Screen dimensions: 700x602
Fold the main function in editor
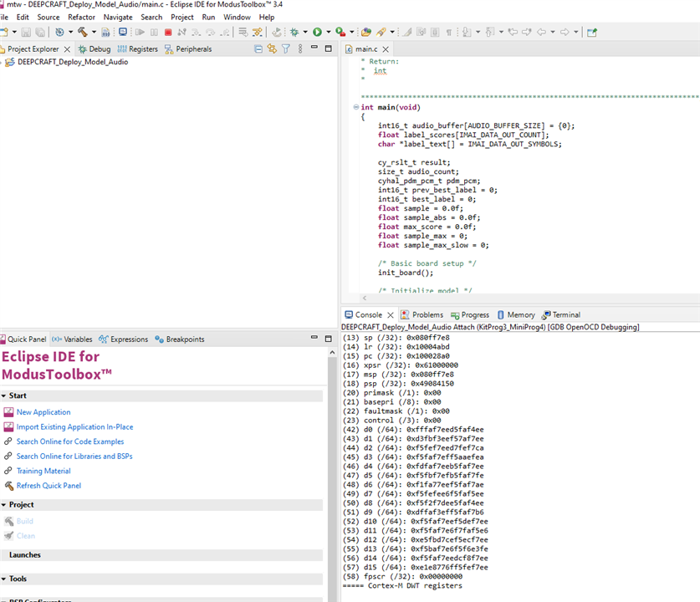(x=355, y=107)
